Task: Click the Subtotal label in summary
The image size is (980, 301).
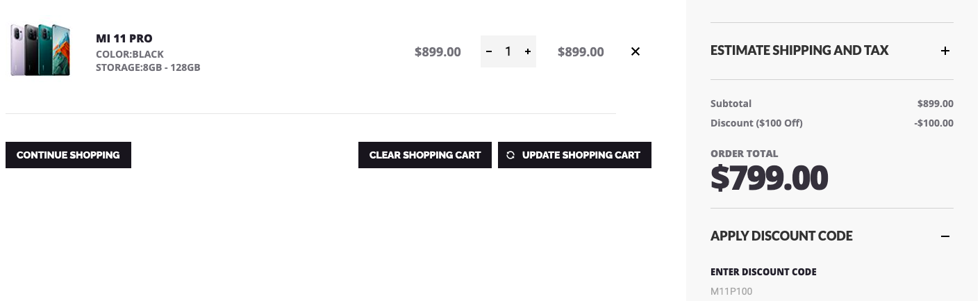Action: [731, 104]
